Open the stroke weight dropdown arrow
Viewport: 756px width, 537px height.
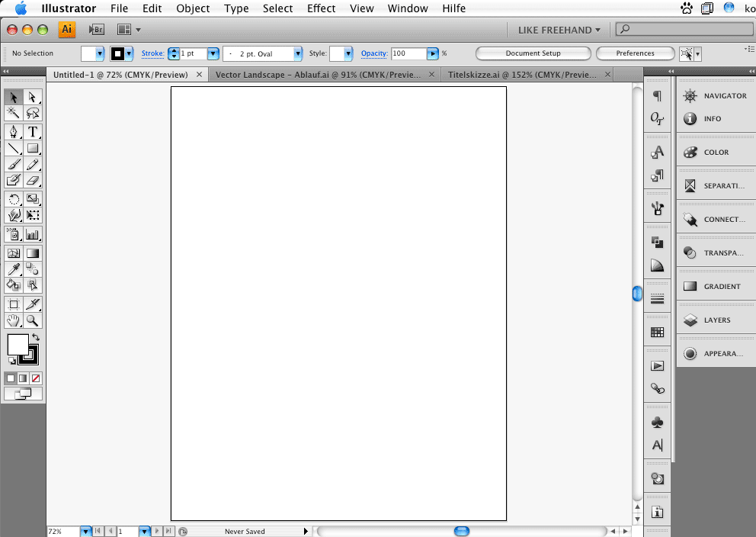coord(212,53)
